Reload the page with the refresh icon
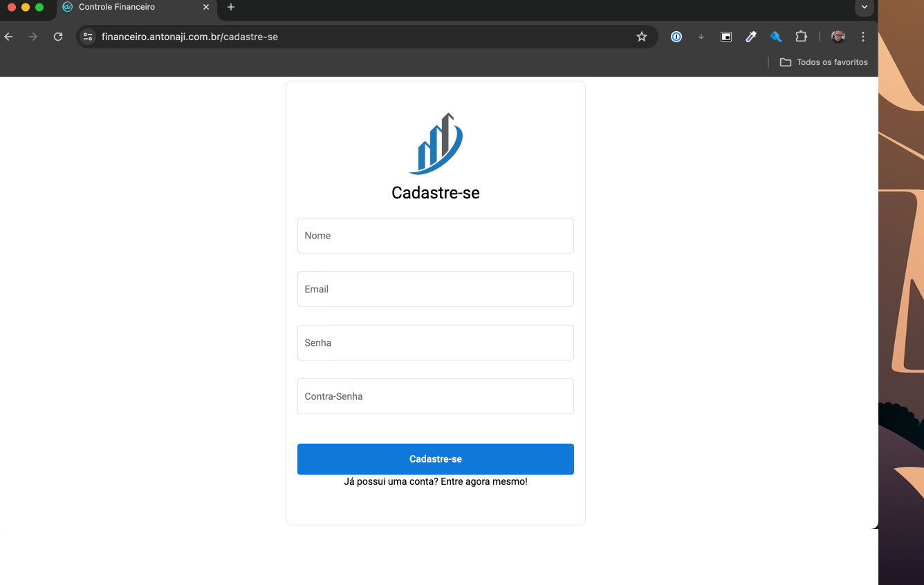The height and width of the screenshot is (585, 924). (58, 37)
